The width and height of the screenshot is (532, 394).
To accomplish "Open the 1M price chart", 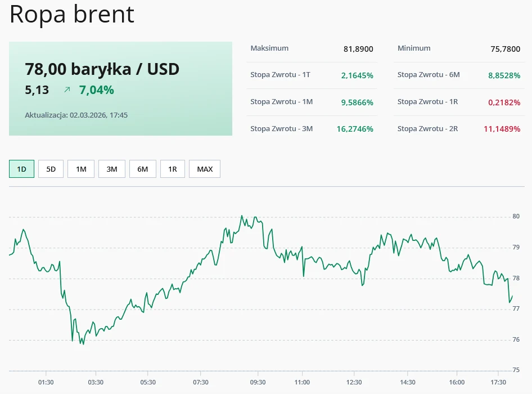I will 80,168.
